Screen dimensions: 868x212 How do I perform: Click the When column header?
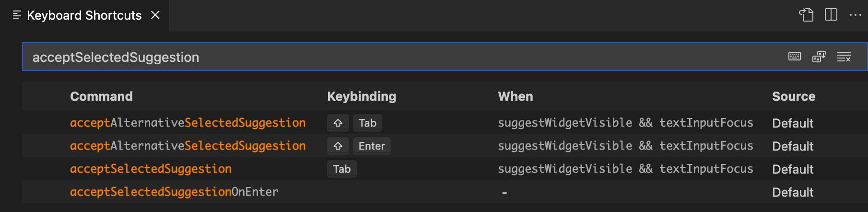pyautogui.click(x=516, y=96)
